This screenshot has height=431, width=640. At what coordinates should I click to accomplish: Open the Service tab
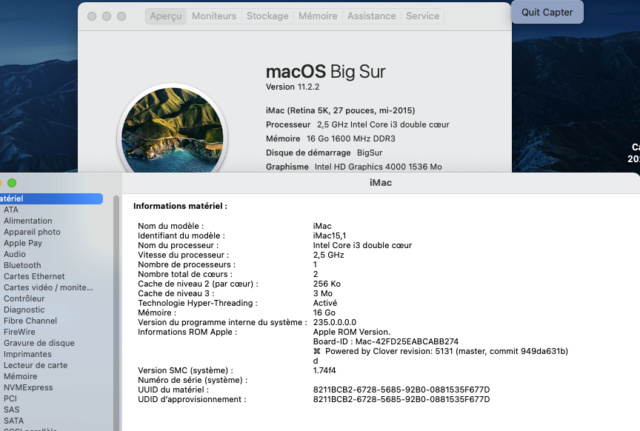[x=422, y=16]
